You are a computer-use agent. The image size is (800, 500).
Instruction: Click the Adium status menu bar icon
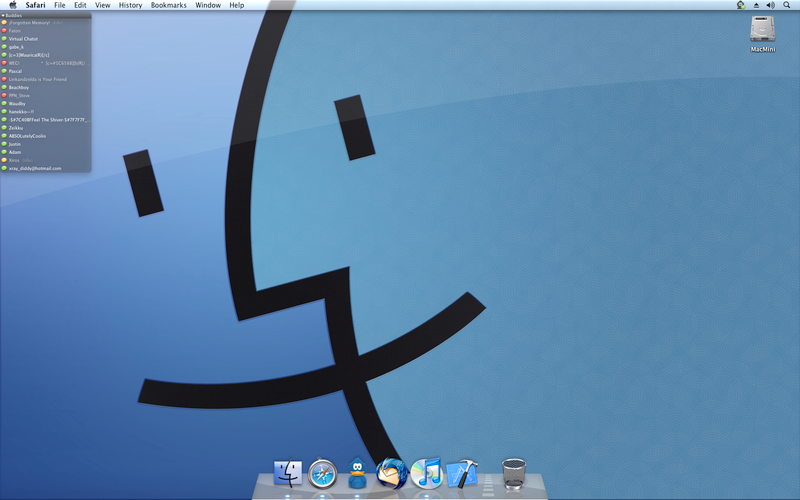[741, 5]
